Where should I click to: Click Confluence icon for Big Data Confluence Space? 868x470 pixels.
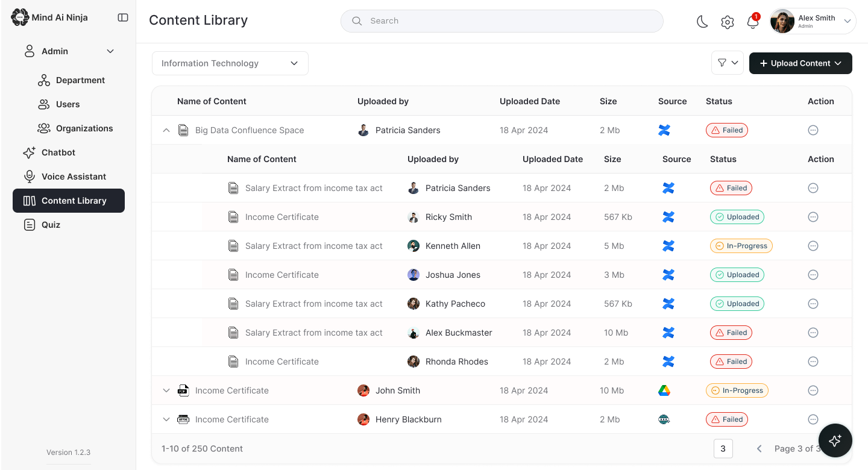[664, 130]
